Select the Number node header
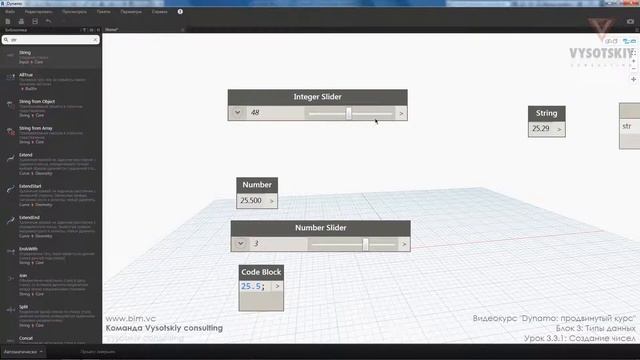This screenshot has width=640, height=360. click(257, 185)
